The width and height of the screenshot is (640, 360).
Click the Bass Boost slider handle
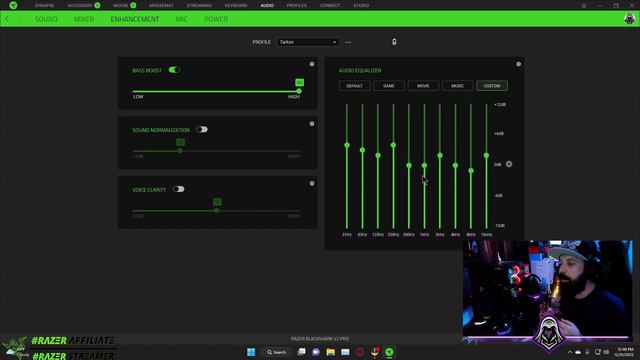pos(299,91)
